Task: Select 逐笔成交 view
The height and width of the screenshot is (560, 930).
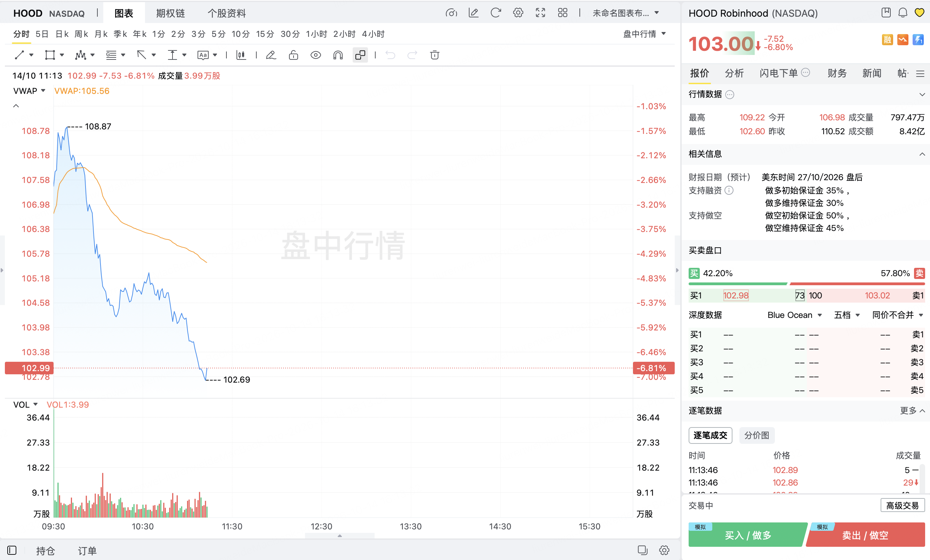Action: click(710, 435)
